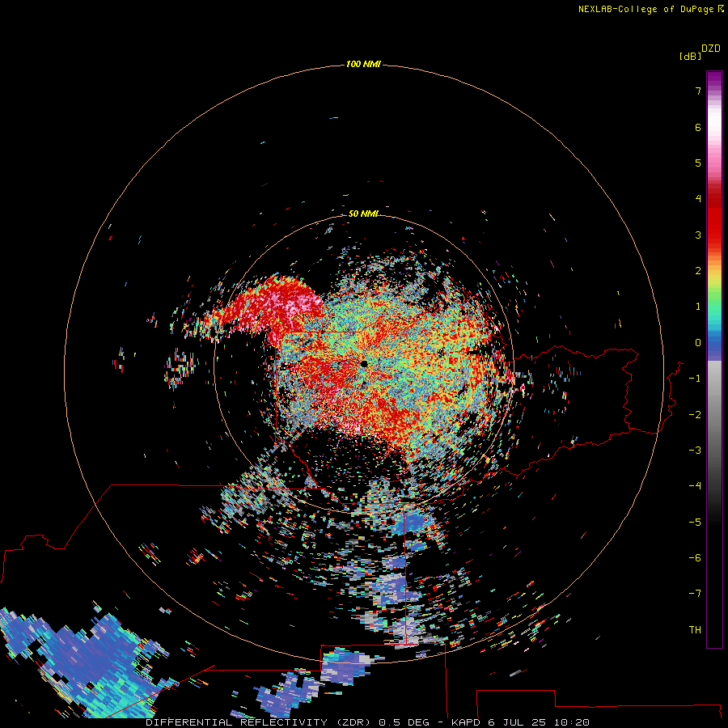Click the -1 value on the color scale

695,379
